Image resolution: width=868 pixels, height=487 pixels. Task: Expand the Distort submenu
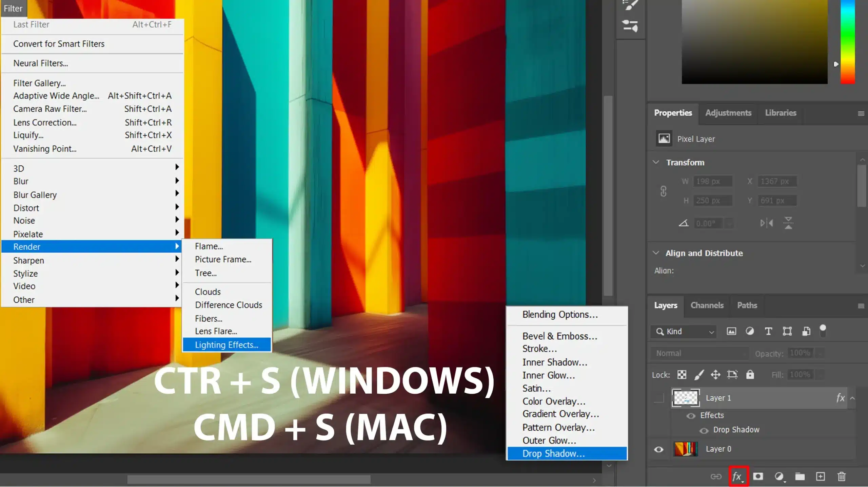[92, 208]
